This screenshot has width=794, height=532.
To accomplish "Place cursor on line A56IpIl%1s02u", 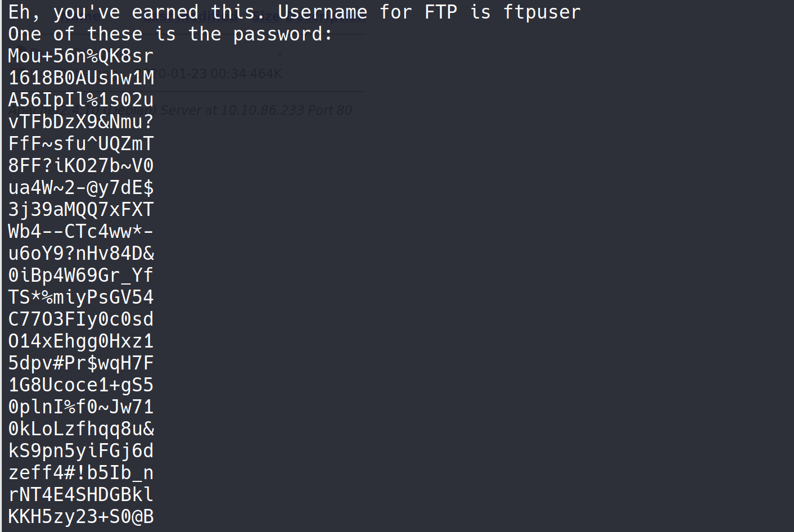I will tap(81, 100).
